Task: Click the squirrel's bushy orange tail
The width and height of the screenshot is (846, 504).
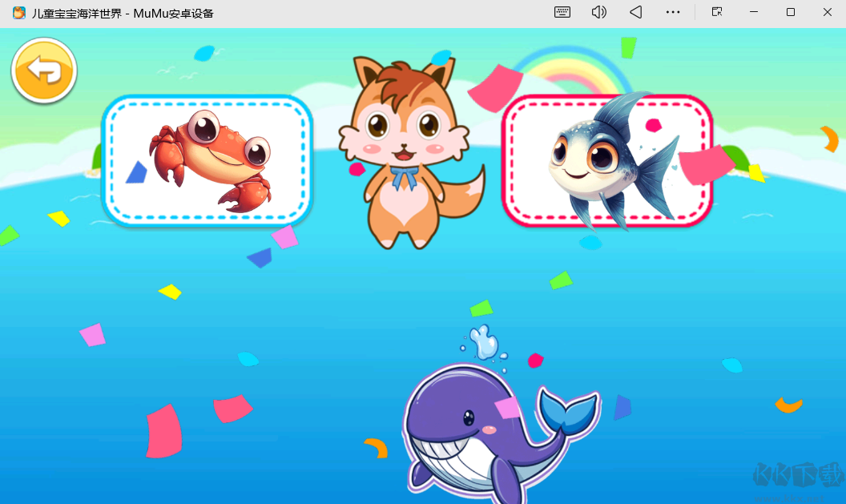Action: tap(467, 199)
